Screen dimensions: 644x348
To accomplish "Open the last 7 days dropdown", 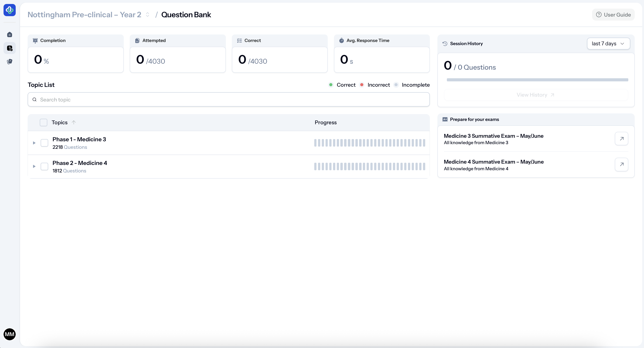I will click(608, 44).
